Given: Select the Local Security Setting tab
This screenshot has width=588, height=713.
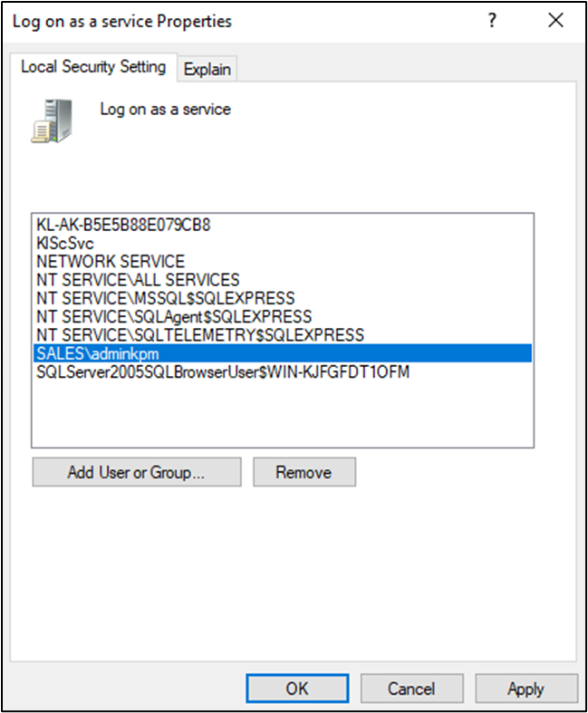Looking at the screenshot, I should point(93,67).
